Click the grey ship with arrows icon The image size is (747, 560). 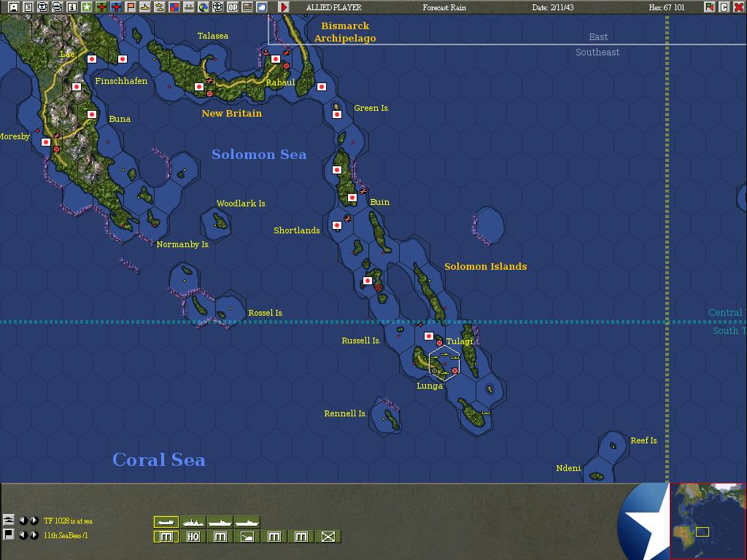coord(189,7)
